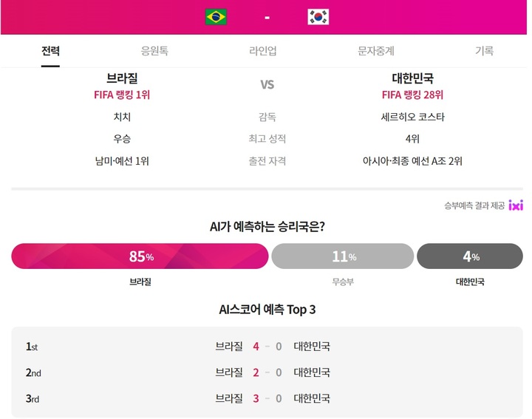Click the 대한민국 team name heading
Viewport: 532px width, 419px height.
(412, 78)
